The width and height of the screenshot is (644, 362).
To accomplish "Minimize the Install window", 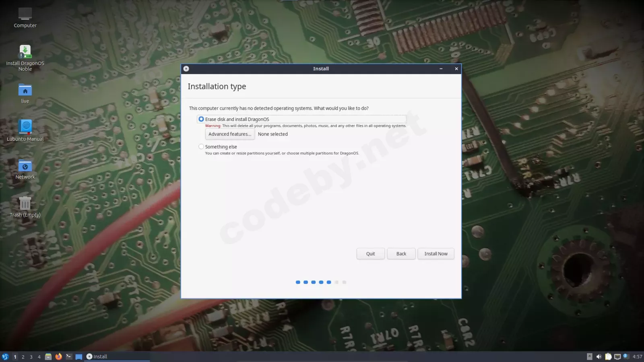I will 441,69.
